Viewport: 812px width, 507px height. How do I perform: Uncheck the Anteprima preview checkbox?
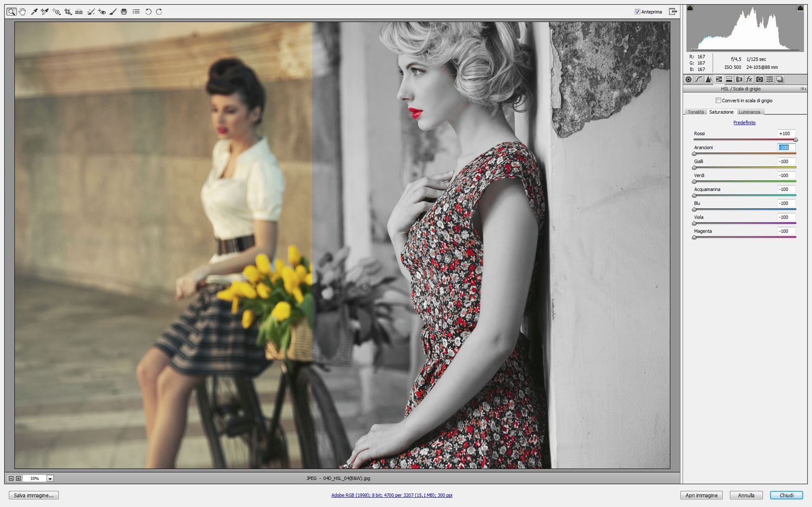pyautogui.click(x=637, y=11)
